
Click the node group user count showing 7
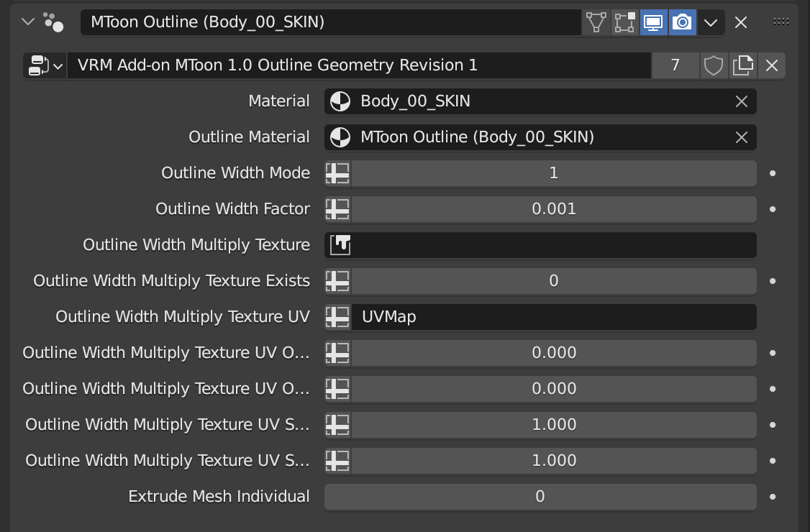[675, 65]
